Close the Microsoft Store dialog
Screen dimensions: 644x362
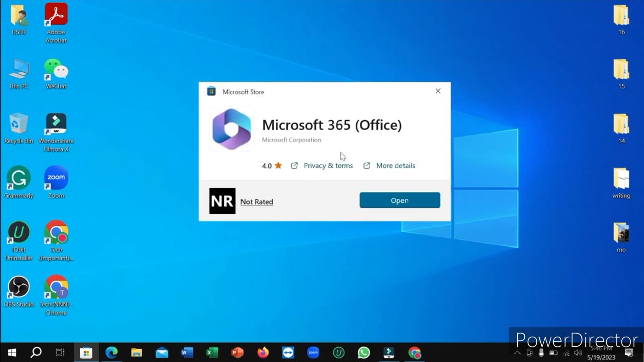[x=438, y=91]
